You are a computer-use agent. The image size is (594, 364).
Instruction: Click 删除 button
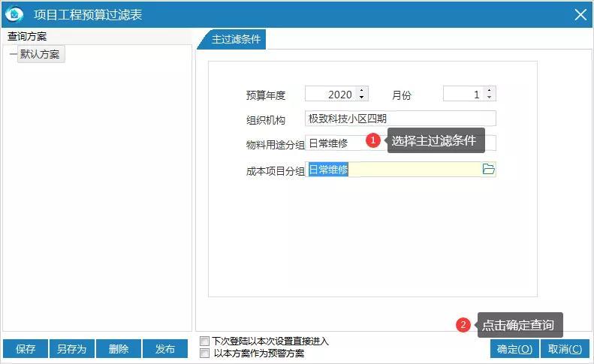pos(119,348)
